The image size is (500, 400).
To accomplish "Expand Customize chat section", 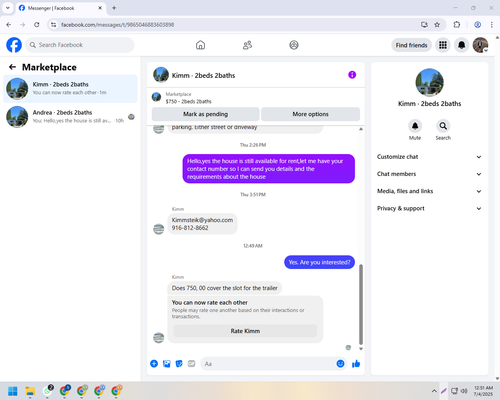I will point(429,157).
